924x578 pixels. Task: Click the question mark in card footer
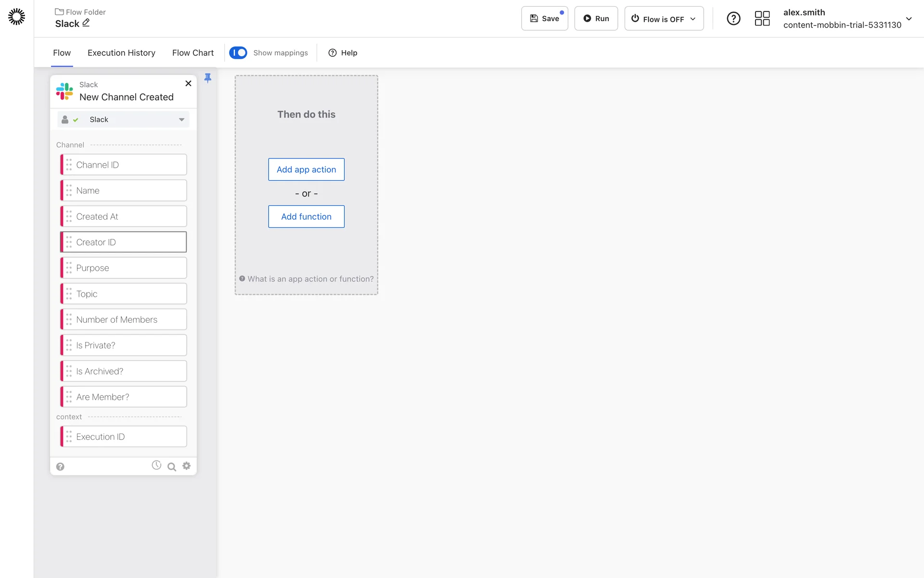[x=60, y=467]
